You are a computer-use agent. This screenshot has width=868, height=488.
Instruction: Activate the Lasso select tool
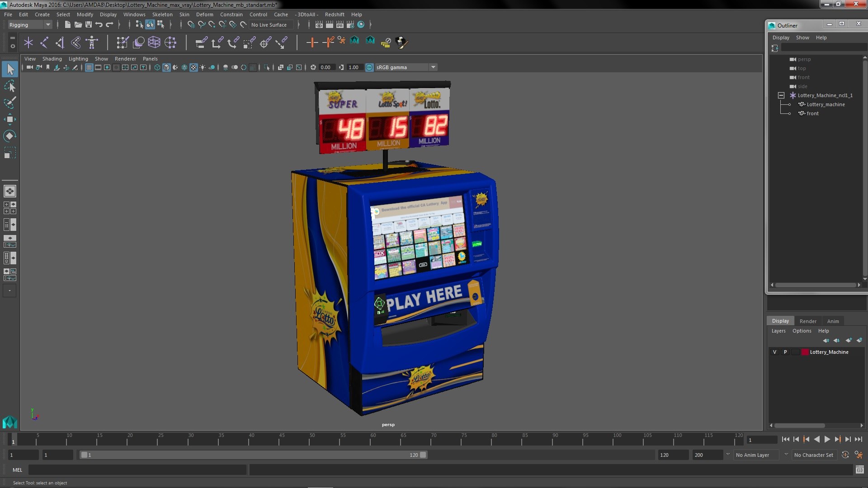click(10, 86)
